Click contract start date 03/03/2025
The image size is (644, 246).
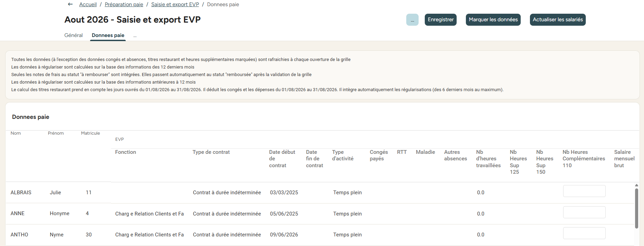coord(284,193)
